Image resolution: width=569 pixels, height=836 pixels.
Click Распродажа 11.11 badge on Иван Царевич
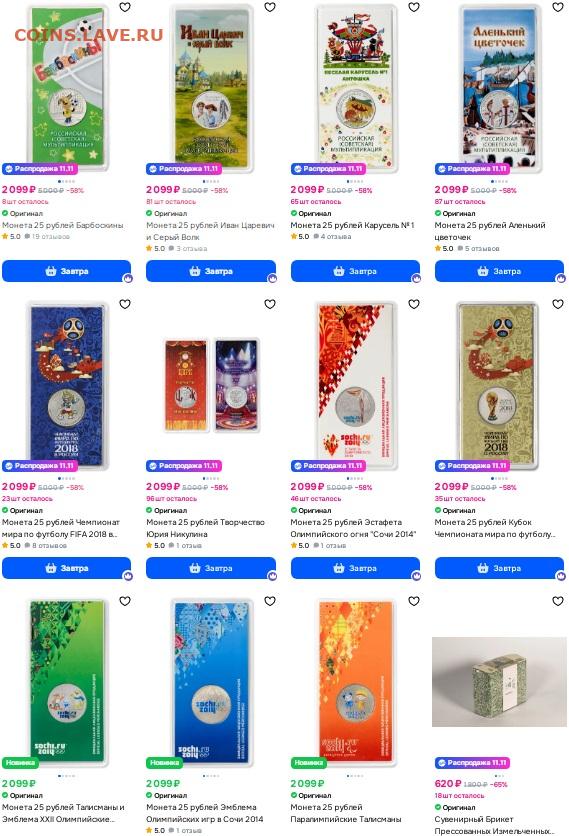[x=183, y=168]
